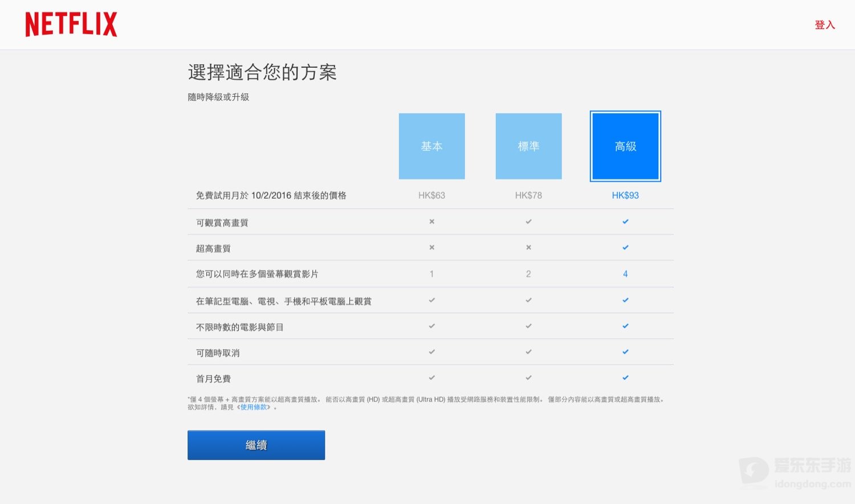The width and height of the screenshot is (855, 504).
Task: Click the 首月免費 label
Action: click(x=213, y=379)
